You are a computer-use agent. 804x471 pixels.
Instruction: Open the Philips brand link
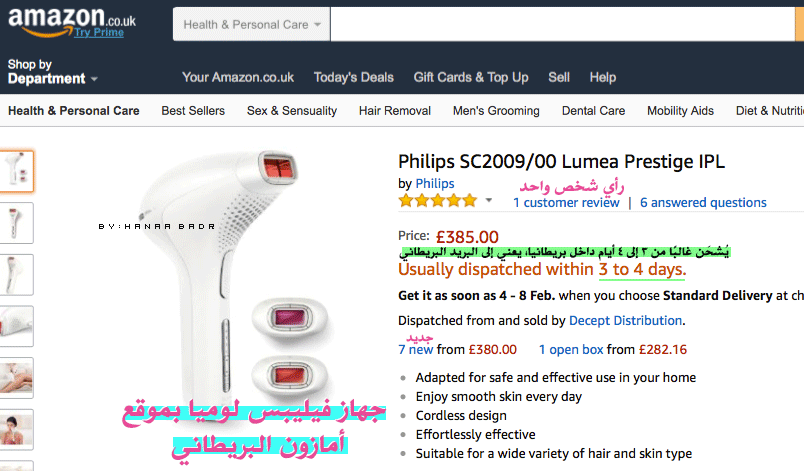pos(435,183)
